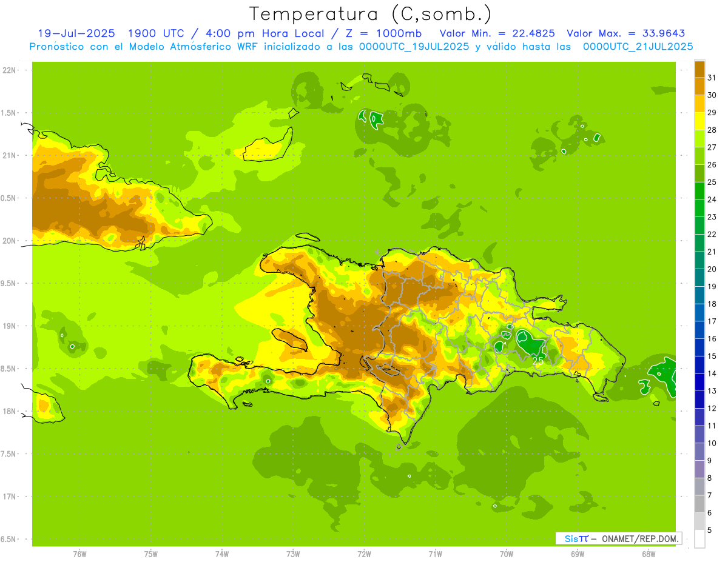The image size is (728, 562).
Task: Click 'Valor Min. = 22.4825' text
Action: tap(497, 33)
